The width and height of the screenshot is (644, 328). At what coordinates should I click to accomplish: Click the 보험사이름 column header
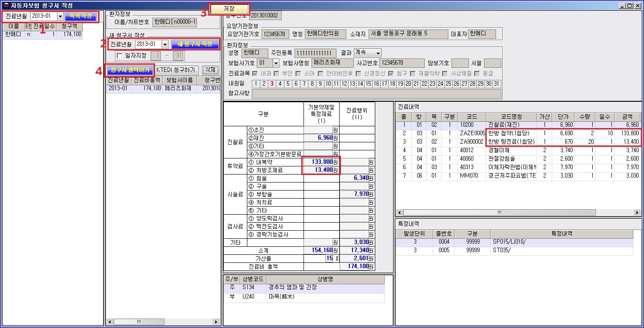[x=180, y=80]
